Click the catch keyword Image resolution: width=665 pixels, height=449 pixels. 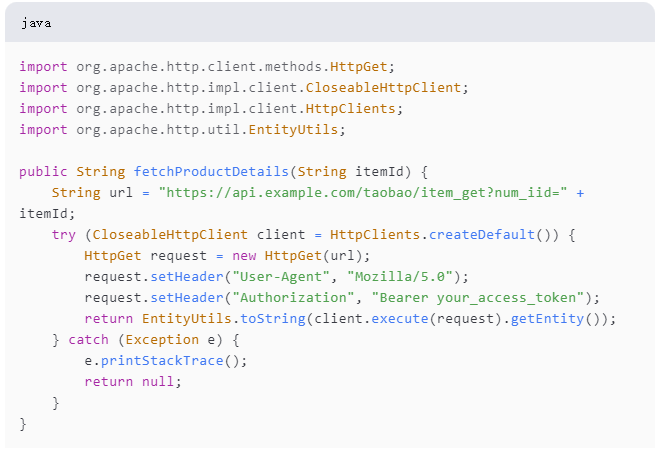[x=88, y=339]
